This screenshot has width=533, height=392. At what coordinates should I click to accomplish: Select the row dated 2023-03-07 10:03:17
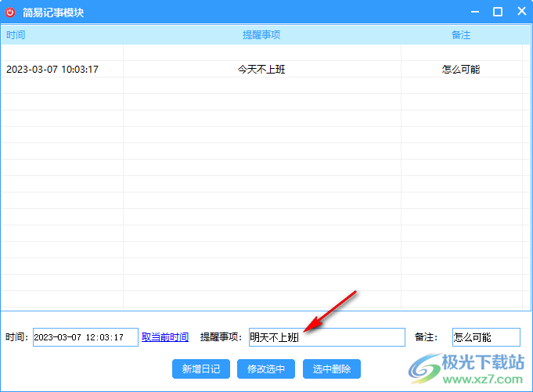tap(52, 69)
